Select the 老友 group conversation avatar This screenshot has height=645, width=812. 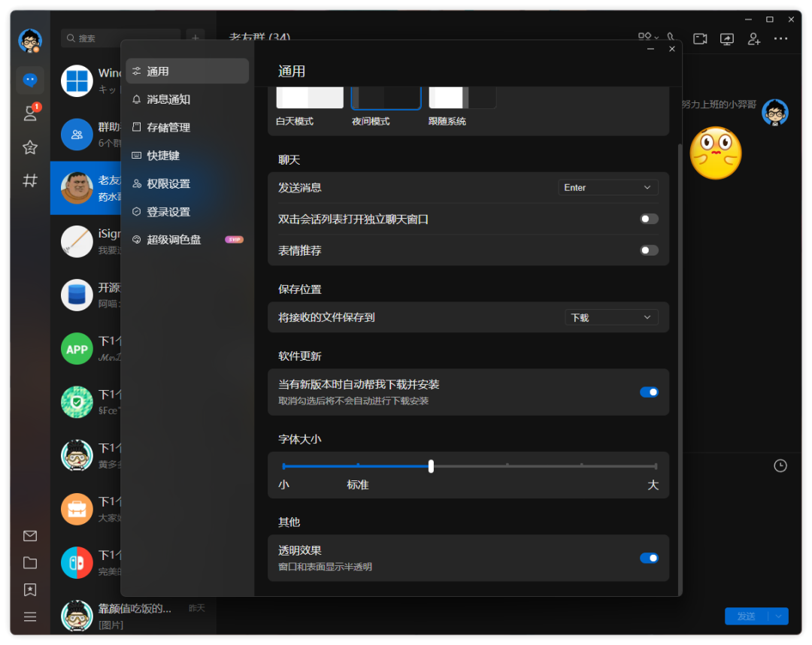[77, 188]
